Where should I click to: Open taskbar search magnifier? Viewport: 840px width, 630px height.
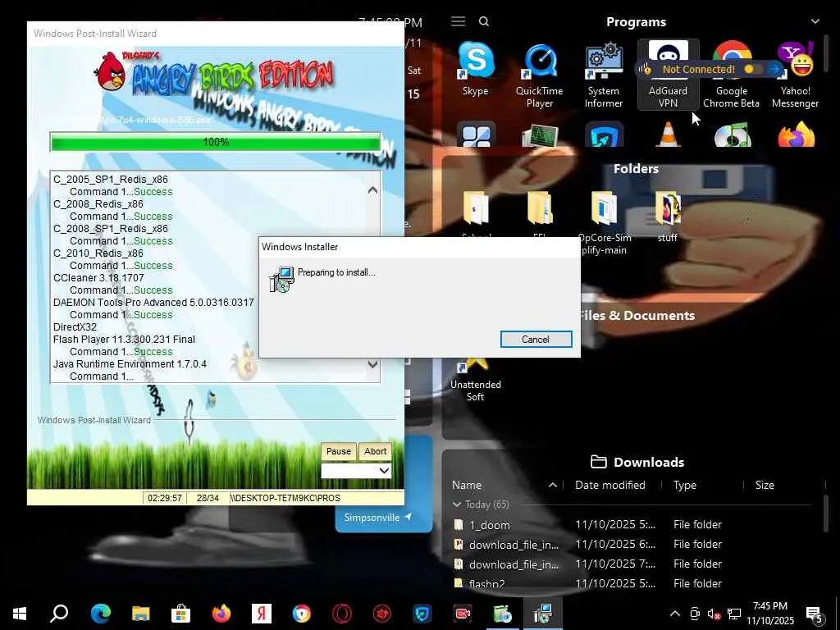pos(59,613)
